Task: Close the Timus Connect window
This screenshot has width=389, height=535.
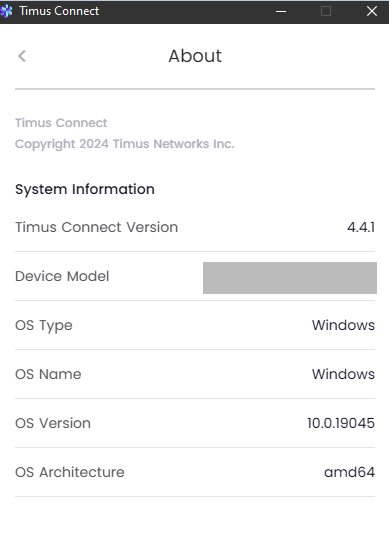Action: [372, 11]
